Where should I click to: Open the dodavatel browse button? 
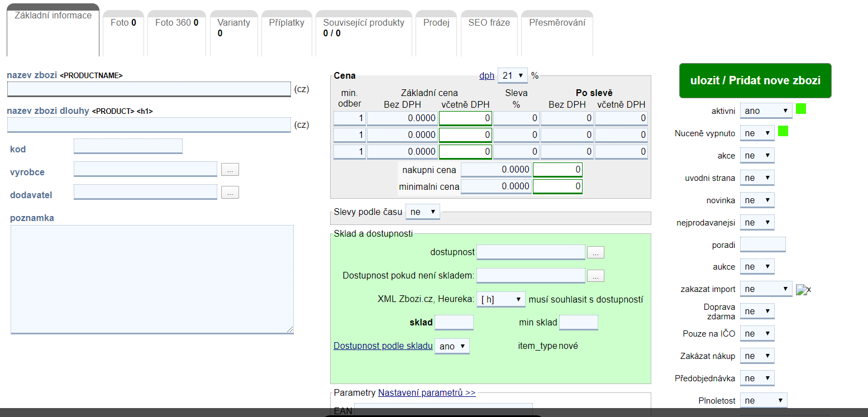[x=230, y=193]
